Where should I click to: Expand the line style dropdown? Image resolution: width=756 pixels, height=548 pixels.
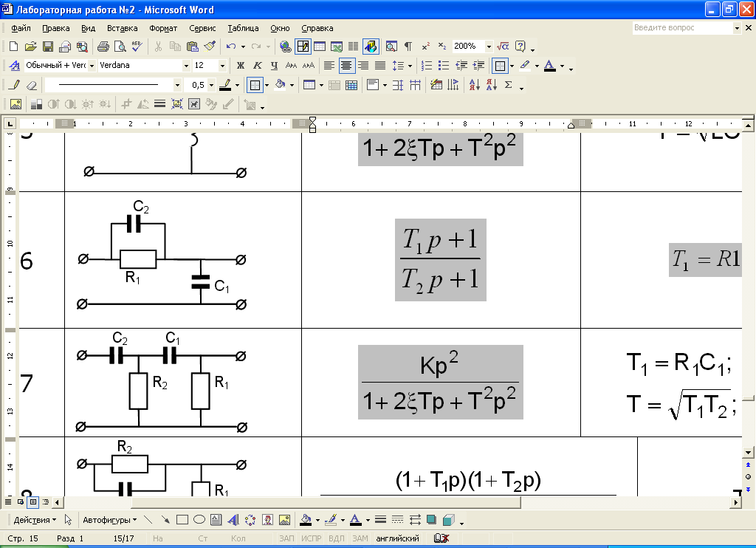(x=177, y=86)
